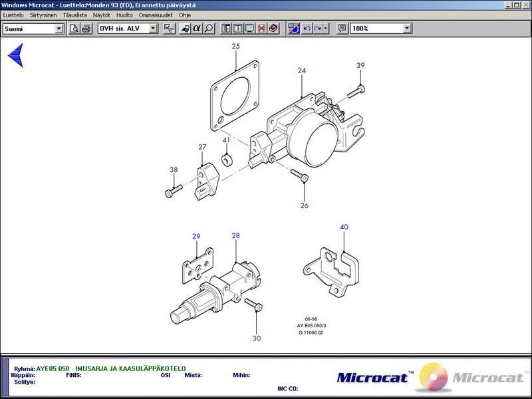This screenshot has width=532, height=399.
Task: Select part callout 40 bracket label
Action: [x=344, y=227]
